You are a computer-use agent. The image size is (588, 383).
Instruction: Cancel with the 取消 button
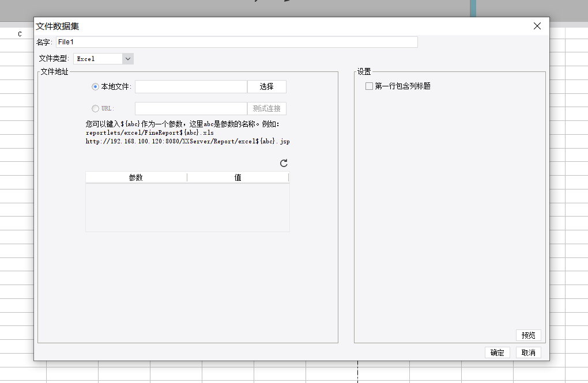tap(529, 352)
